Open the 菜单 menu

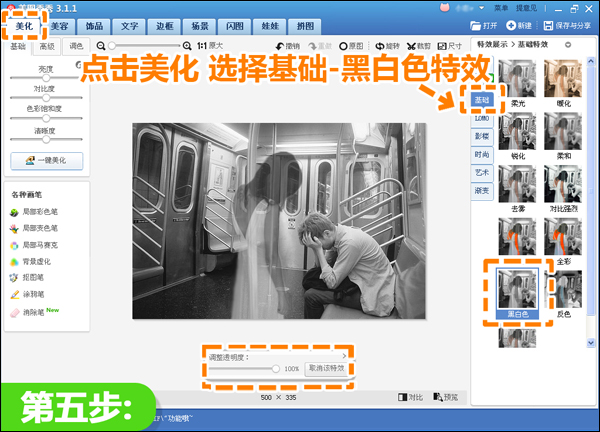(x=501, y=8)
